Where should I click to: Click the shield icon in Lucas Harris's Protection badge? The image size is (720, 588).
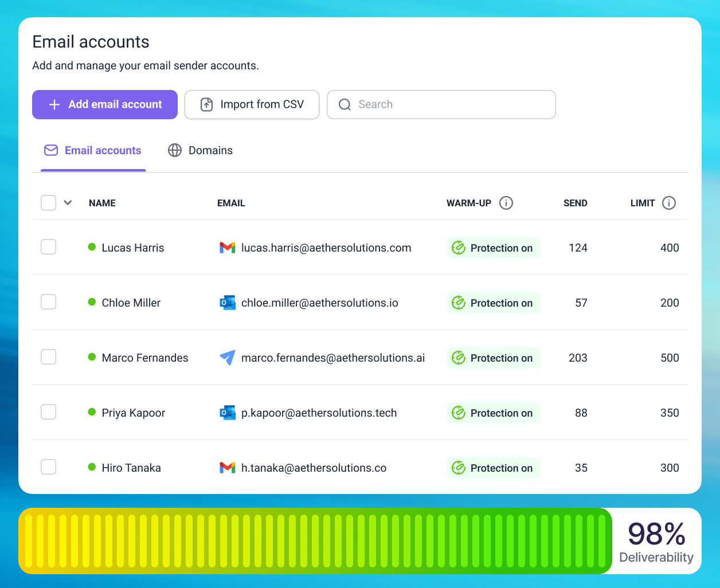(459, 248)
